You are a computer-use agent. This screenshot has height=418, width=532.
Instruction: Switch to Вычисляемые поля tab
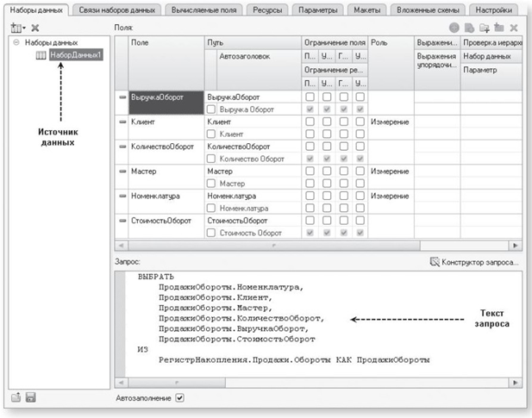tap(203, 10)
